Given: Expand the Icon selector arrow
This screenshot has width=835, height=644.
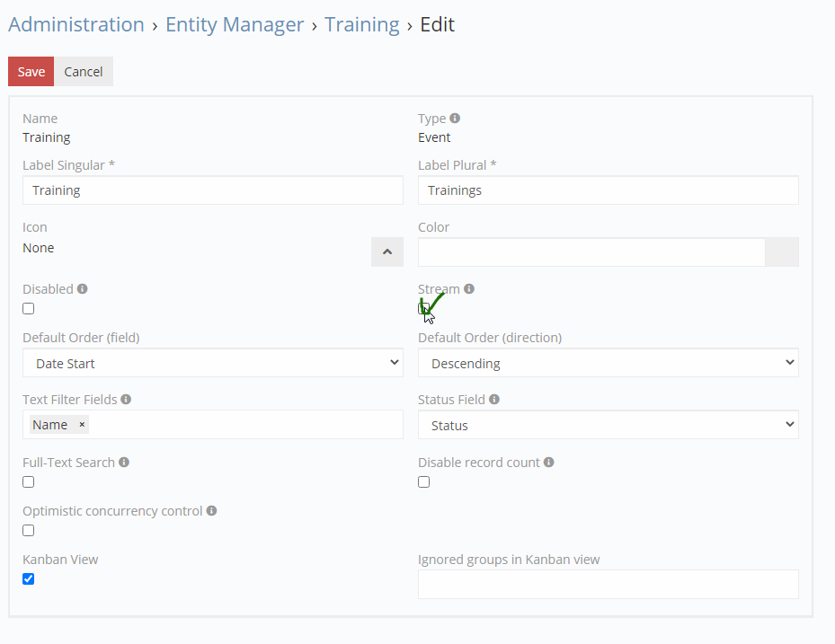Looking at the screenshot, I should 387,252.
